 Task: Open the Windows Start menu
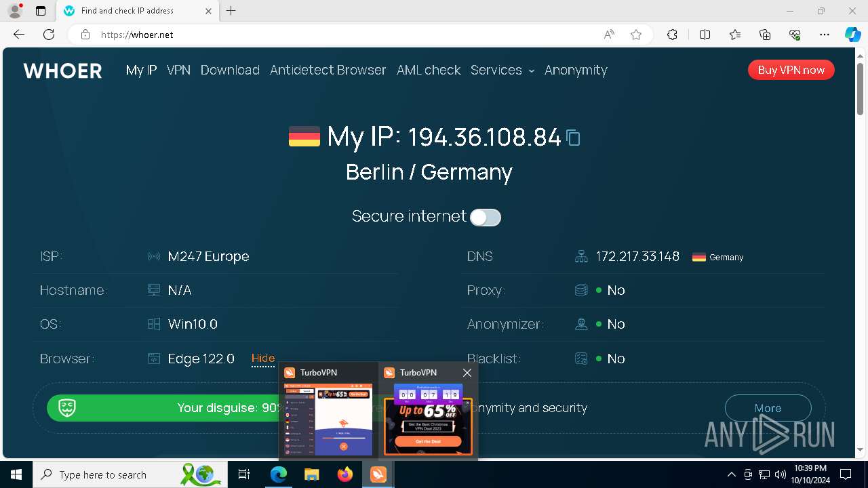click(x=16, y=474)
